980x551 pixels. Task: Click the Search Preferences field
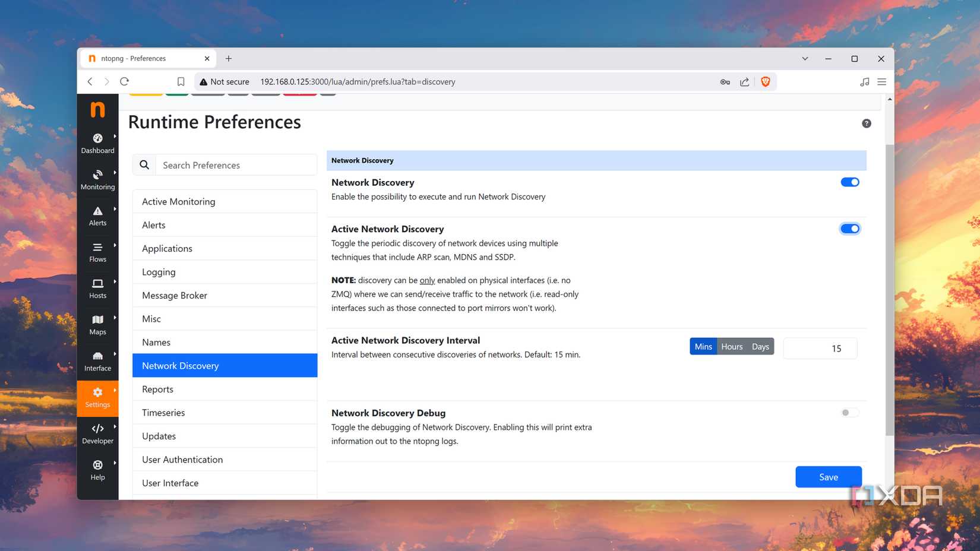[x=236, y=165]
